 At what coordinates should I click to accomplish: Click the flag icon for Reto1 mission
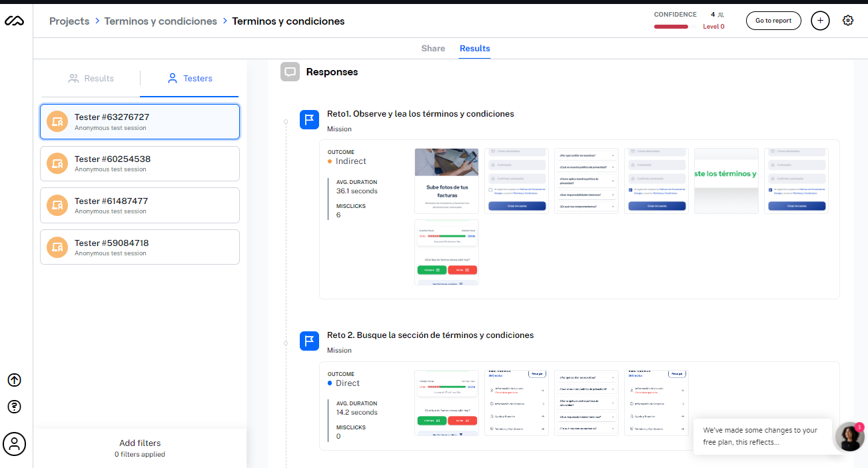[310, 120]
